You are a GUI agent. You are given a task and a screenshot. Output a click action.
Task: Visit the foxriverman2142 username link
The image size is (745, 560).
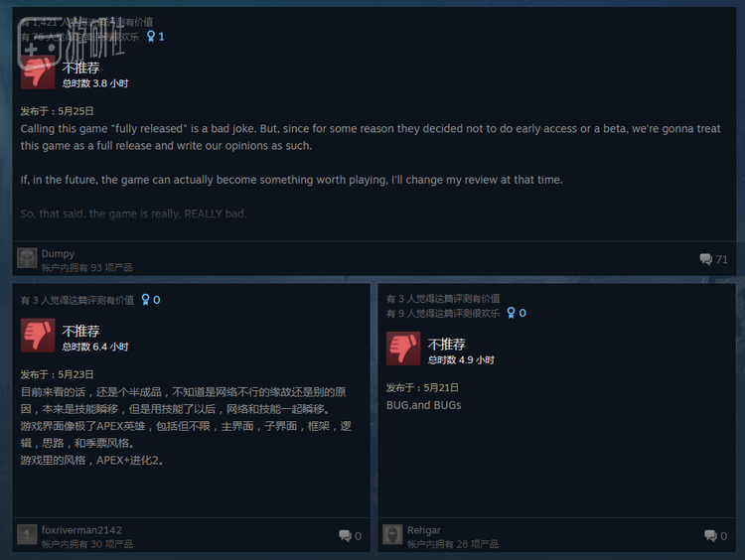pos(81,530)
